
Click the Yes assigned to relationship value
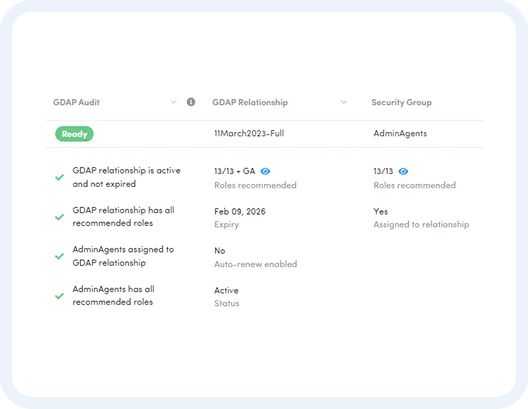tap(381, 211)
